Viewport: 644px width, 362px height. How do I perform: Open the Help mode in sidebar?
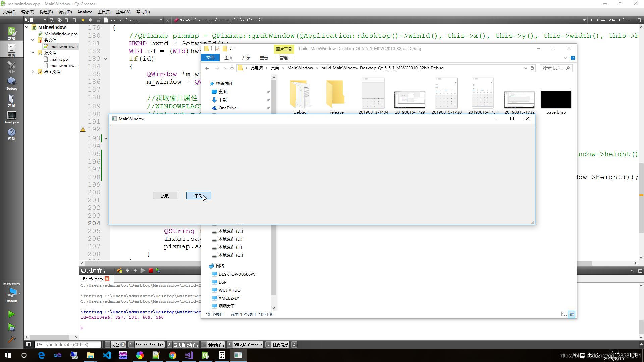point(12,134)
